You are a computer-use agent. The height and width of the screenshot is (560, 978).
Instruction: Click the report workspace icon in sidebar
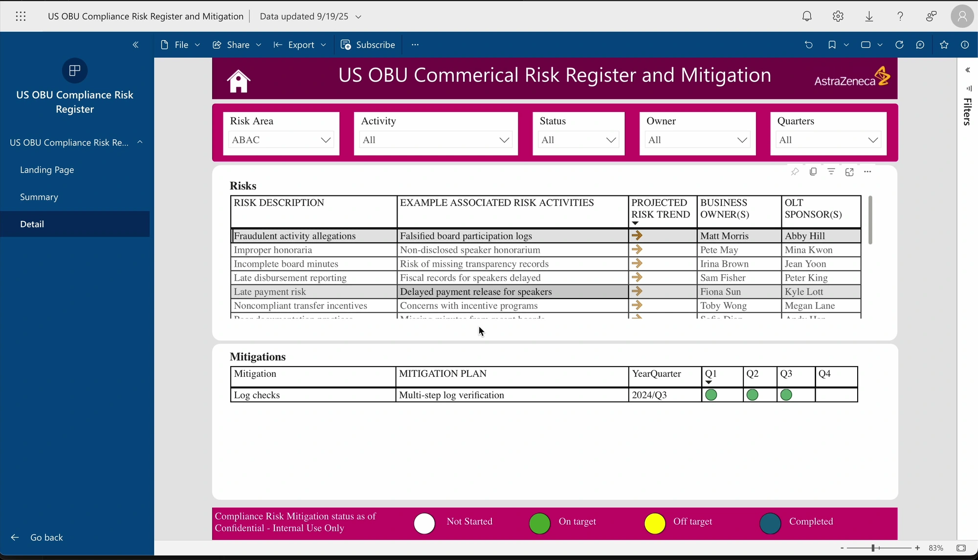(x=75, y=70)
